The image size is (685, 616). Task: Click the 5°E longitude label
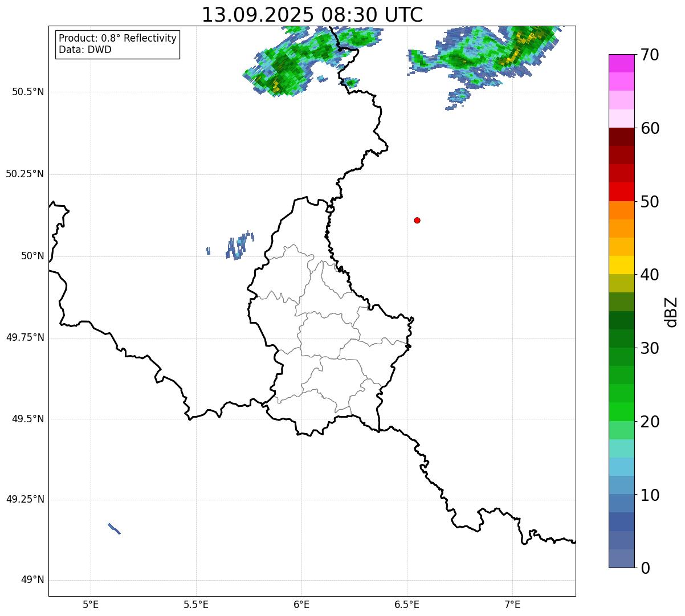tap(91, 604)
